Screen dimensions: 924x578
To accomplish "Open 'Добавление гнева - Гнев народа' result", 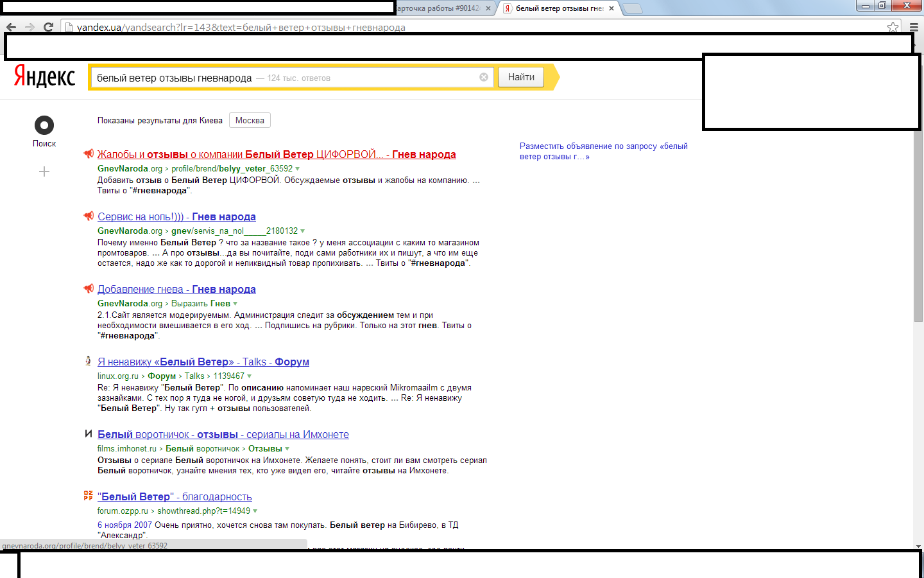I will tap(176, 289).
